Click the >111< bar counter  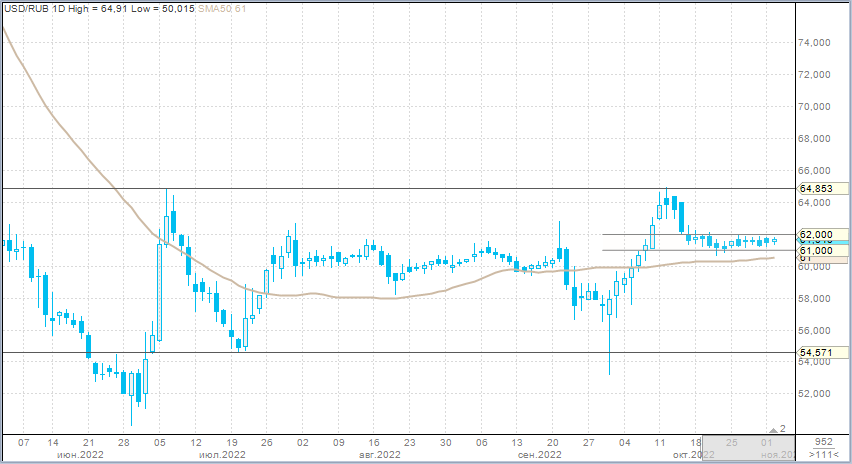pos(824,455)
